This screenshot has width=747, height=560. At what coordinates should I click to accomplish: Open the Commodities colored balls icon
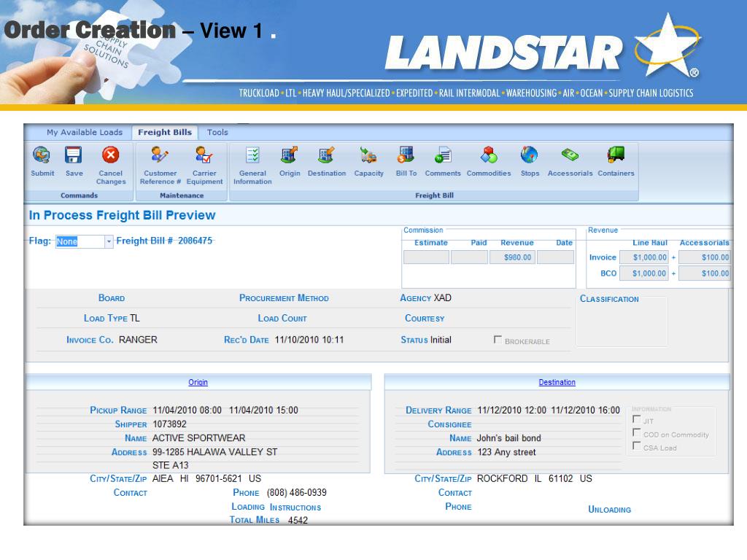[489, 155]
